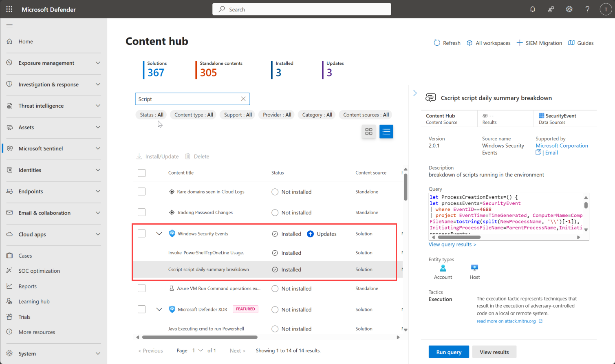The height and width of the screenshot is (364, 615).
Task: Check the select-all checkbox in the table header
Action: click(141, 173)
